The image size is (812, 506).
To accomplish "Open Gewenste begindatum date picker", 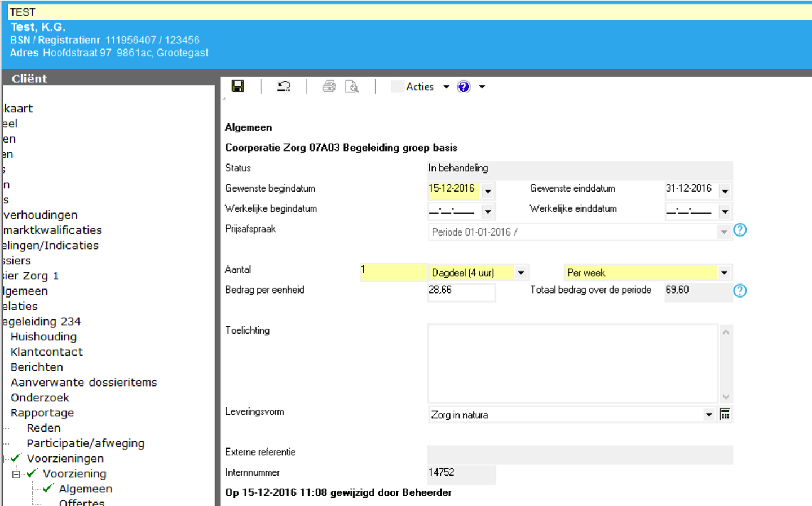I will pos(488,192).
